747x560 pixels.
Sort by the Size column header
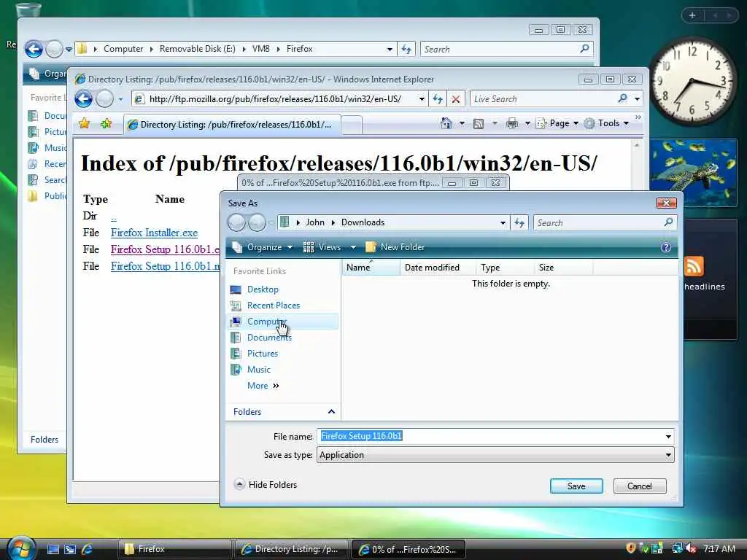point(563,268)
